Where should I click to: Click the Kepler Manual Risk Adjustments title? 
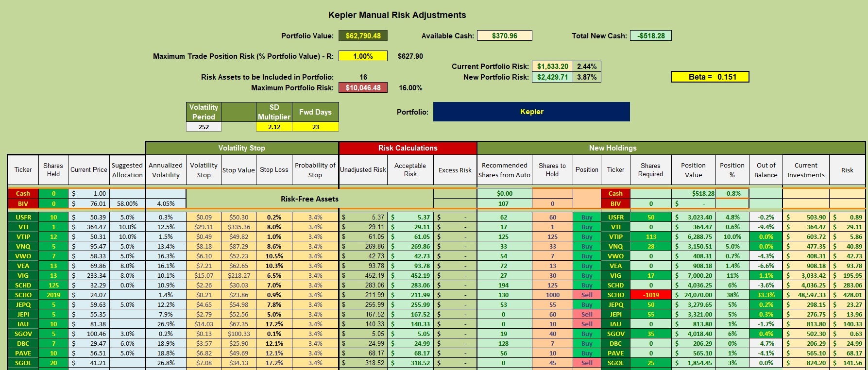(397, 15)
